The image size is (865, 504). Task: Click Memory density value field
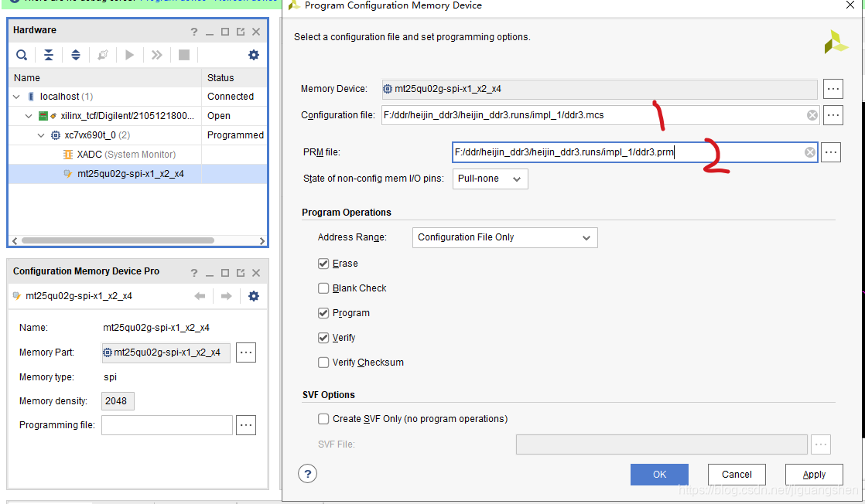pyautogui.click(x=118, y=401)
